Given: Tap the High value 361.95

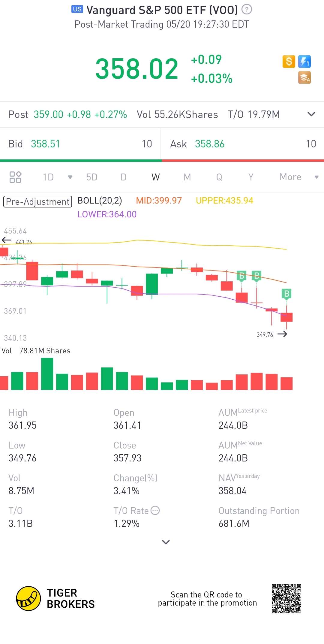Looking at the screenshot, I should pos(22,425).
